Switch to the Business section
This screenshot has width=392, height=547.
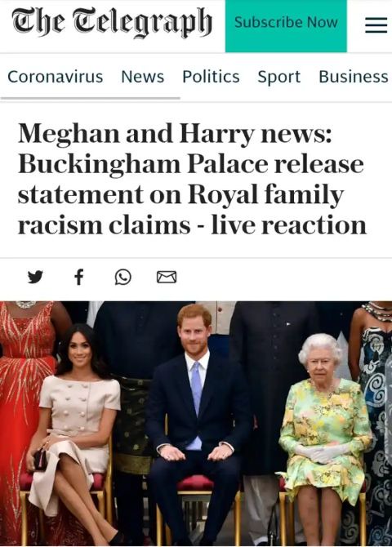click(x=354, y=77)
